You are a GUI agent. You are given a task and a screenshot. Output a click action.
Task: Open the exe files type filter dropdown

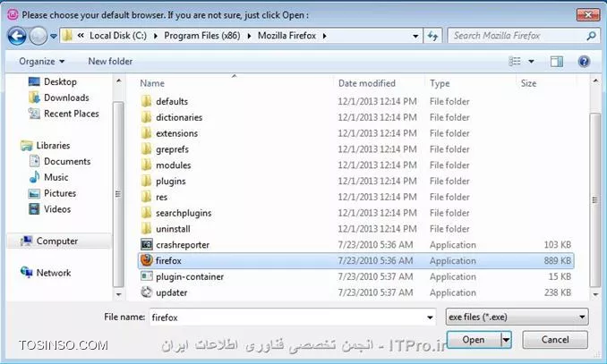[517, 317]
